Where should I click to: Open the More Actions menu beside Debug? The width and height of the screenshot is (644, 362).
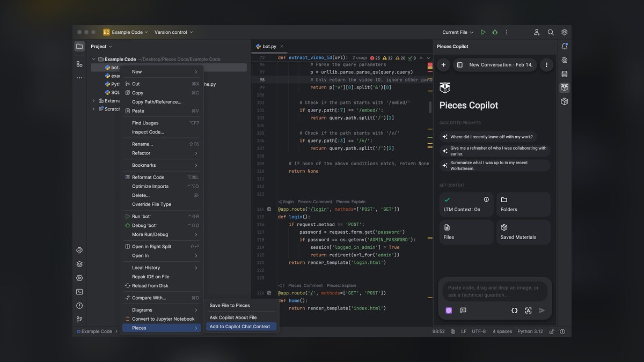click(507, 32)
